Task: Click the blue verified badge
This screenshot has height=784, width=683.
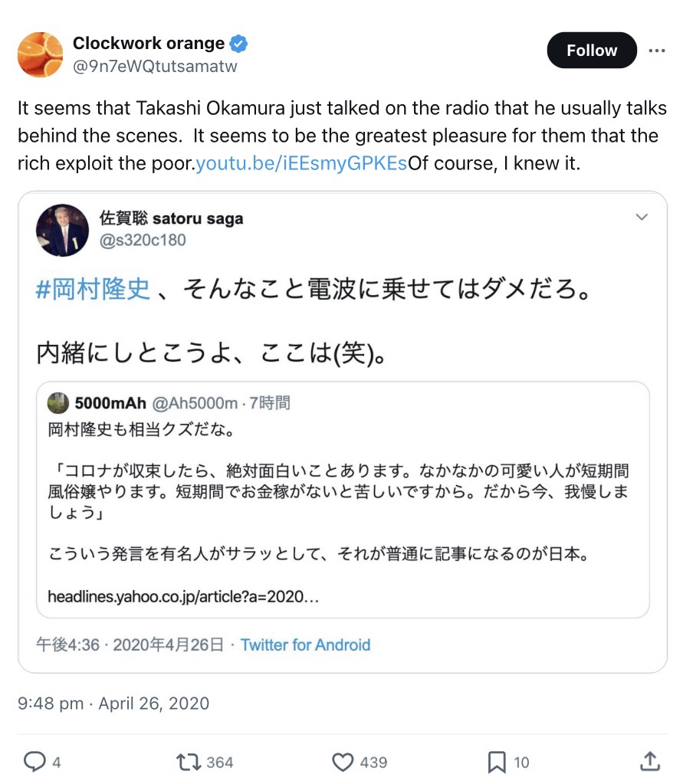Action: [239, 44]
